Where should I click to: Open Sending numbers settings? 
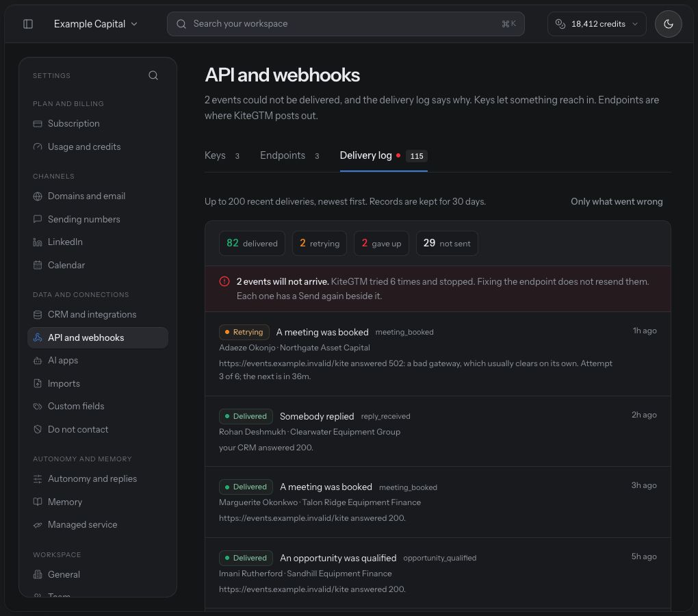[x=98, y=220]
